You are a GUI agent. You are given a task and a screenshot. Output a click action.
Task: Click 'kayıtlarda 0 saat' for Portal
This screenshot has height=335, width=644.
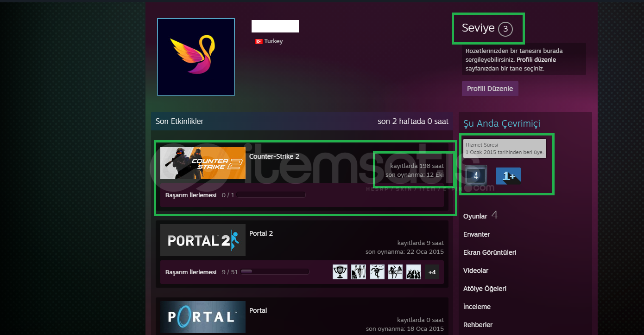[x=421, y=320]
